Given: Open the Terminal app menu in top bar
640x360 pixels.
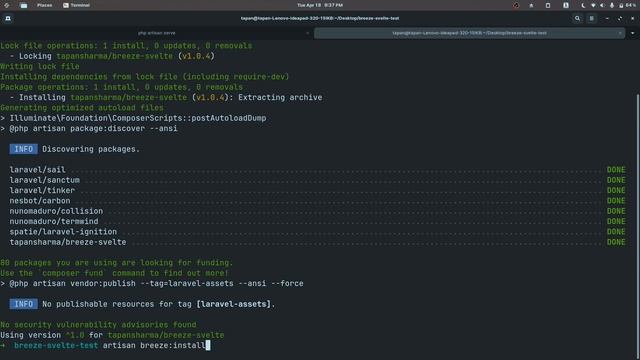Looking at the screenshot, I should [76, 5].
